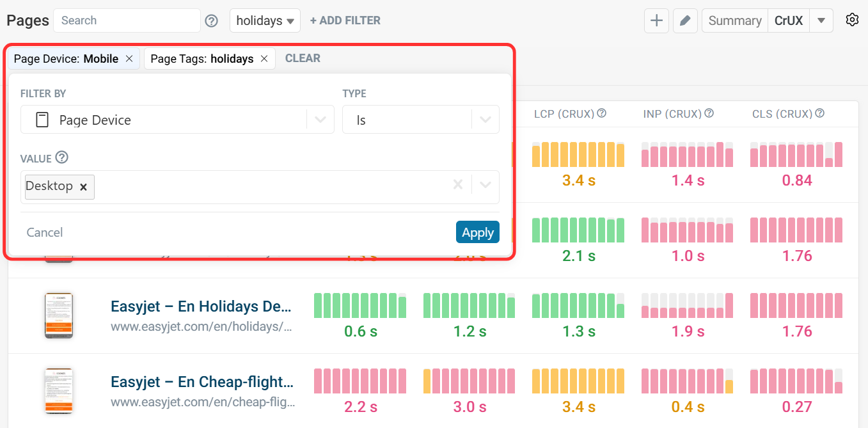The image size is (868, 428).
Task: Switch to the Summary view tab
Action: [734, 20]
